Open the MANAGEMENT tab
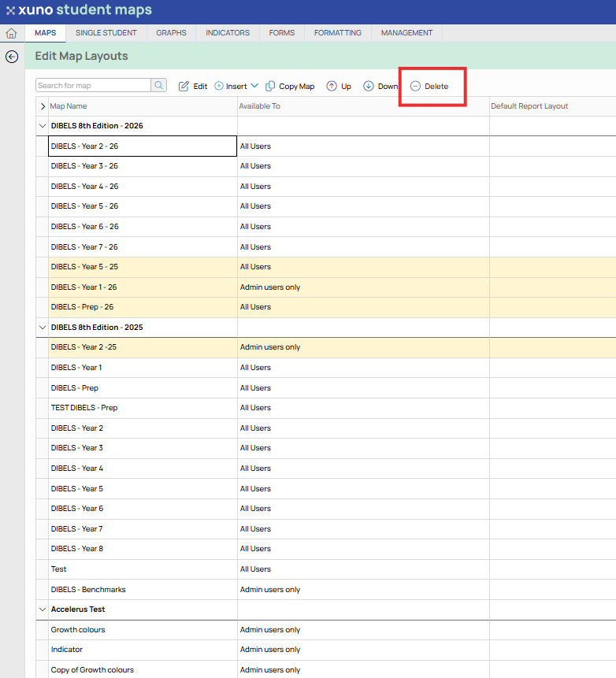The image size is (616, 678). coord(406,33)
